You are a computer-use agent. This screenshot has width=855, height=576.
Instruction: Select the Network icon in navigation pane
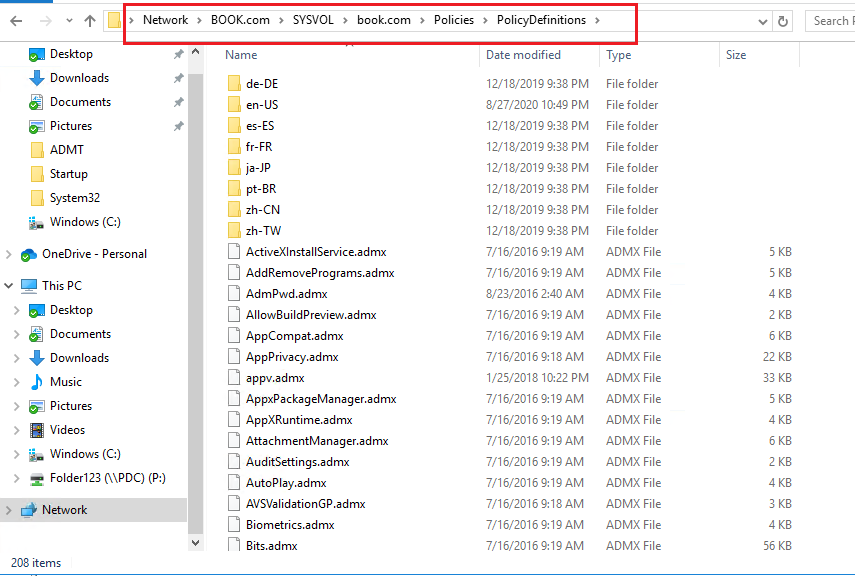(29, 510)
